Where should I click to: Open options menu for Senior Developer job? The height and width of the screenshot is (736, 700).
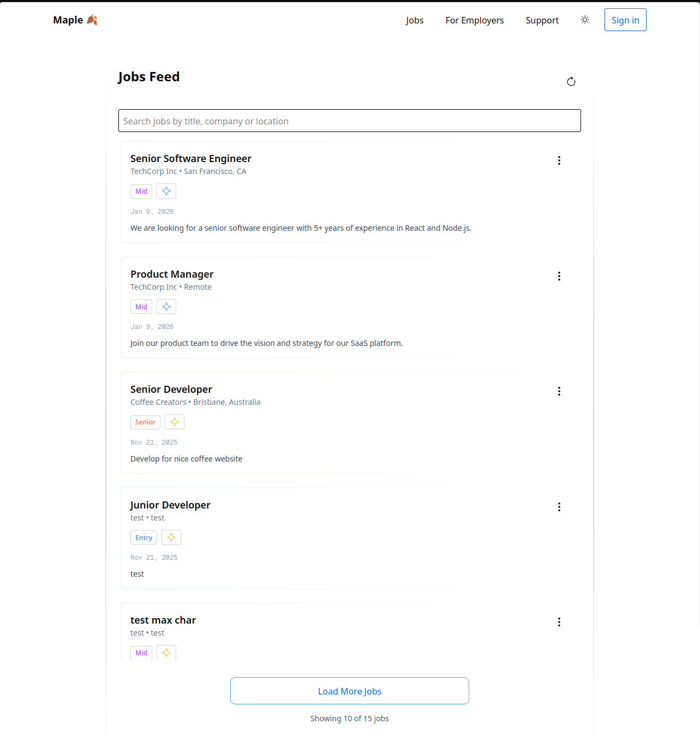559,391
